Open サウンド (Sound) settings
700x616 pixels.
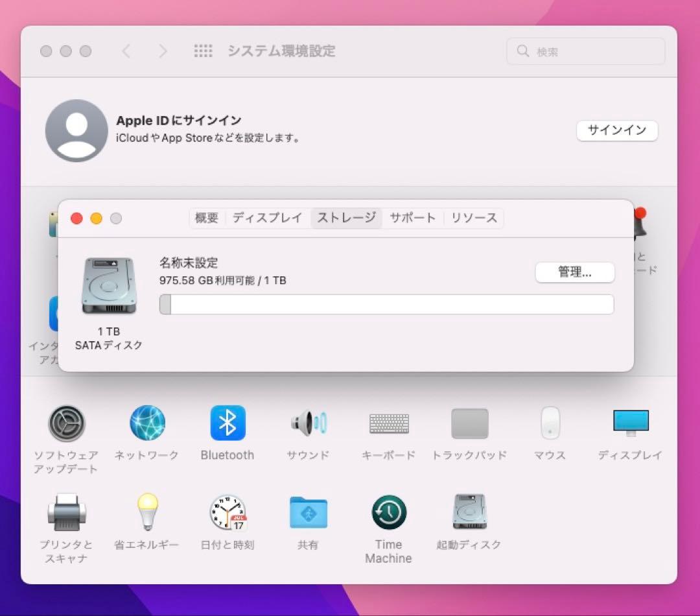tap(308, 423)
